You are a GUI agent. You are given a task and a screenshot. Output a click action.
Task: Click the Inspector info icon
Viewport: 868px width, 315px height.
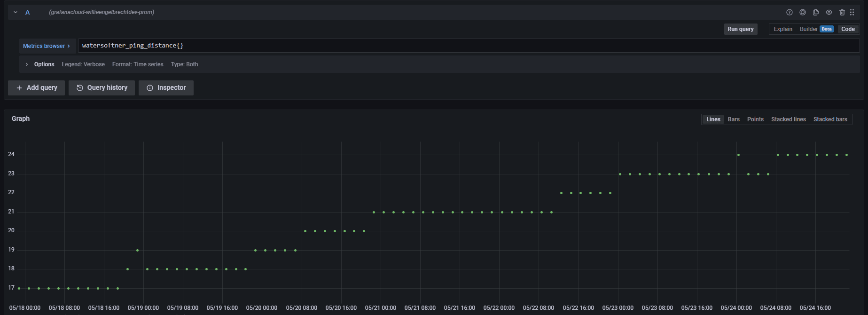pos(150,88)
